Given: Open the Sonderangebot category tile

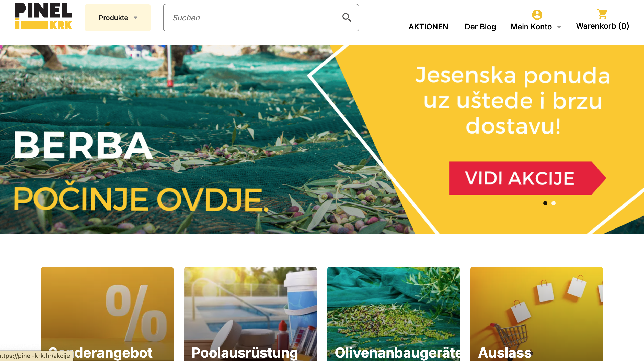Looking at the screenshot, I should (x=107, y=314).
